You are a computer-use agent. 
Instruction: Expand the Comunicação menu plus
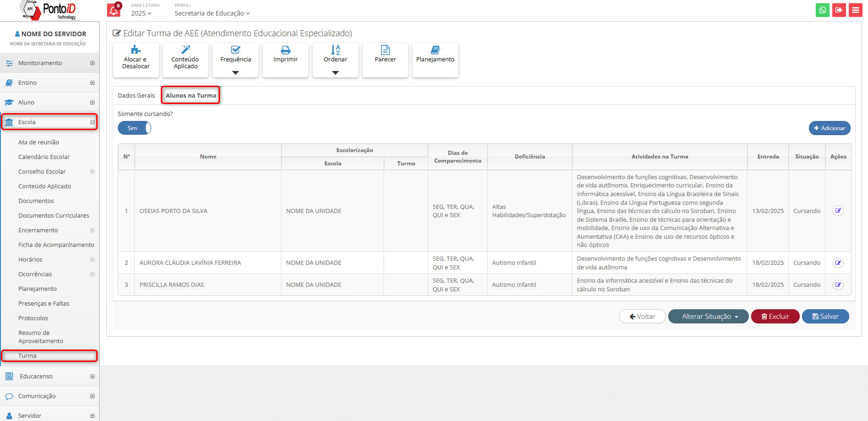pos(93,396)
